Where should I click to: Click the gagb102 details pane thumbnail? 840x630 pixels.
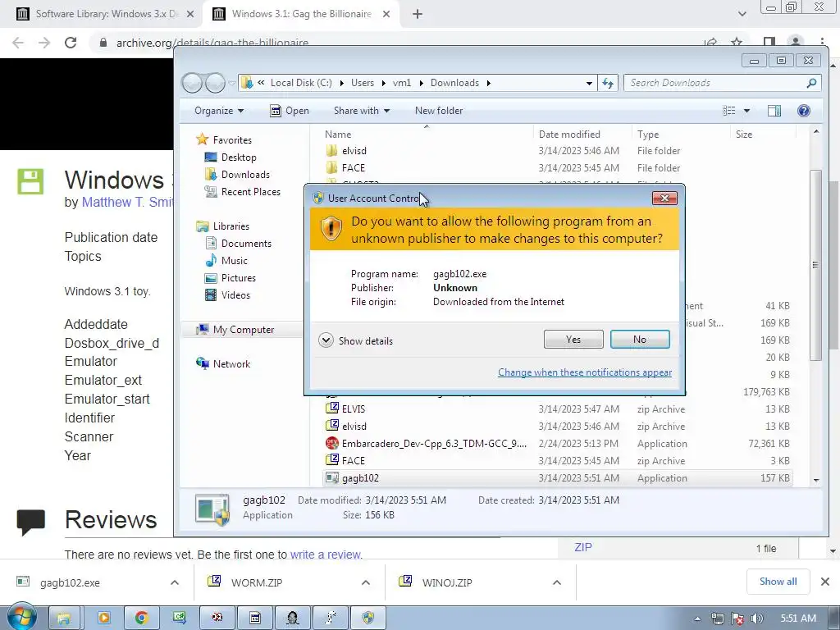point(212,509)
